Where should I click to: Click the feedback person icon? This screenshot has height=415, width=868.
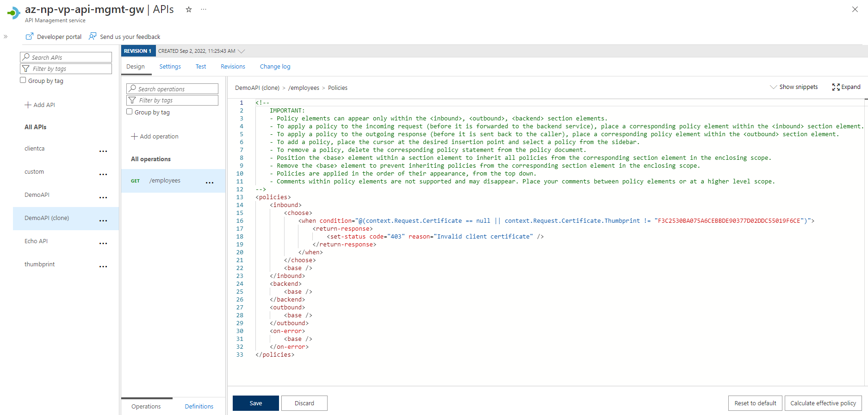(93, 36)
